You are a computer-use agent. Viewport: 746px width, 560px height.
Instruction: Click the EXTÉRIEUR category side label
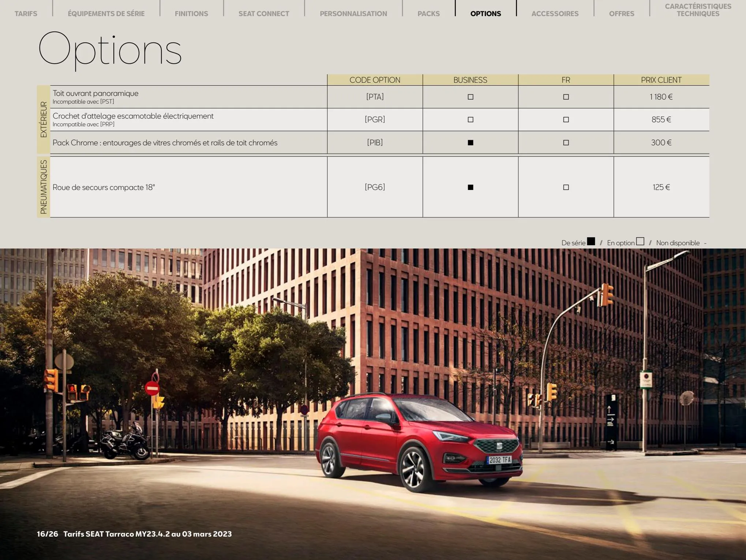pyautogui.click(x=44, y=119)
